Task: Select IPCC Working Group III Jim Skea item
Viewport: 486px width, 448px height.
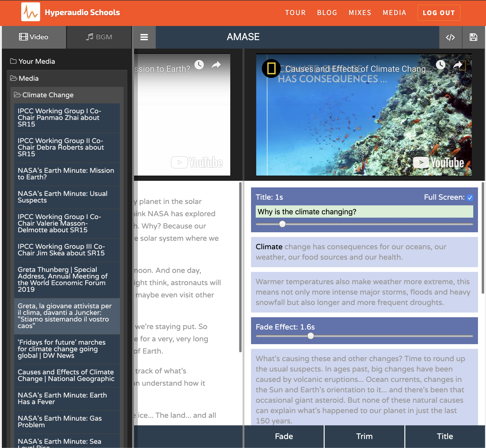Action: pos(67,250)
